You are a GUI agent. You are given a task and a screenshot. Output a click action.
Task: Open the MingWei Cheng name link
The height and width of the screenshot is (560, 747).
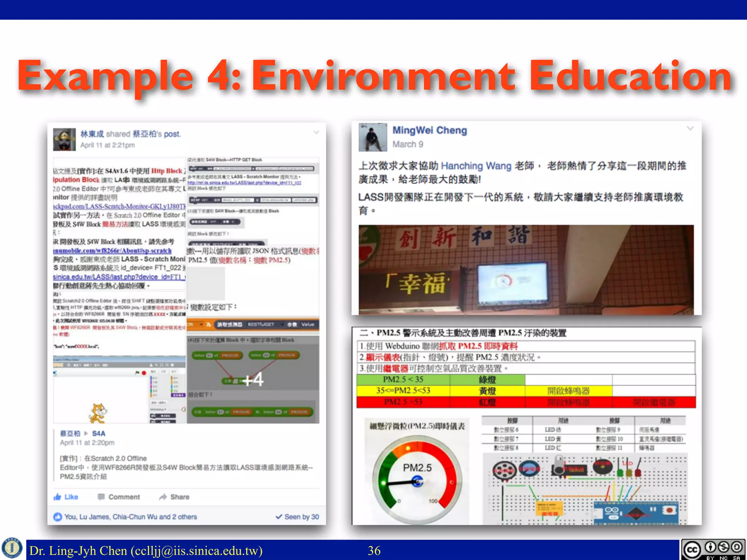coord(430,130)
